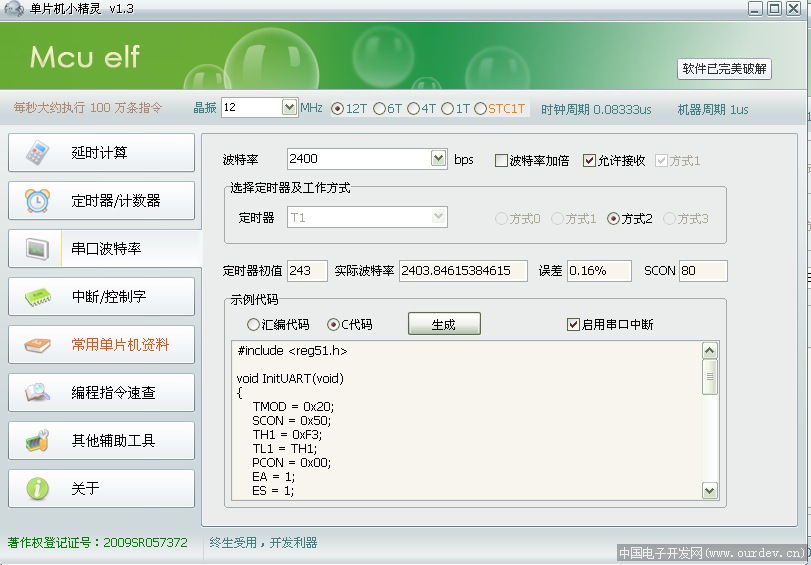The width and height of the screenshot is (811, 565).
Task: Open the 中断/控制字 tab
Action: tap(101, 296)
